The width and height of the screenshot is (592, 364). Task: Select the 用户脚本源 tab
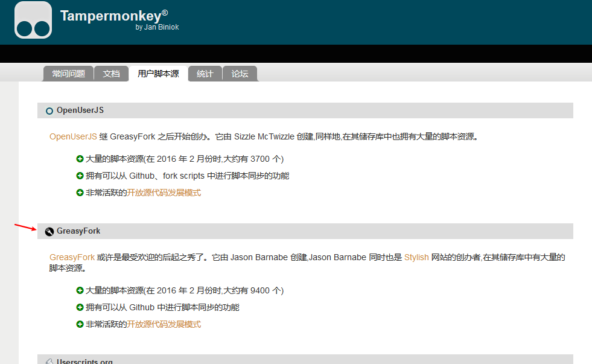pyautogui.click(x=158, y=74)
